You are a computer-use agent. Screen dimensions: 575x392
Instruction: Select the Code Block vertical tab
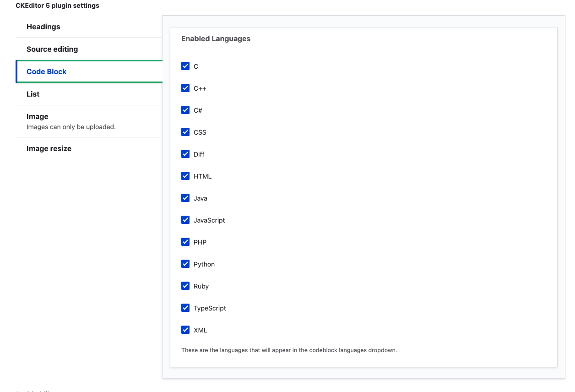[x=47, y=71]
